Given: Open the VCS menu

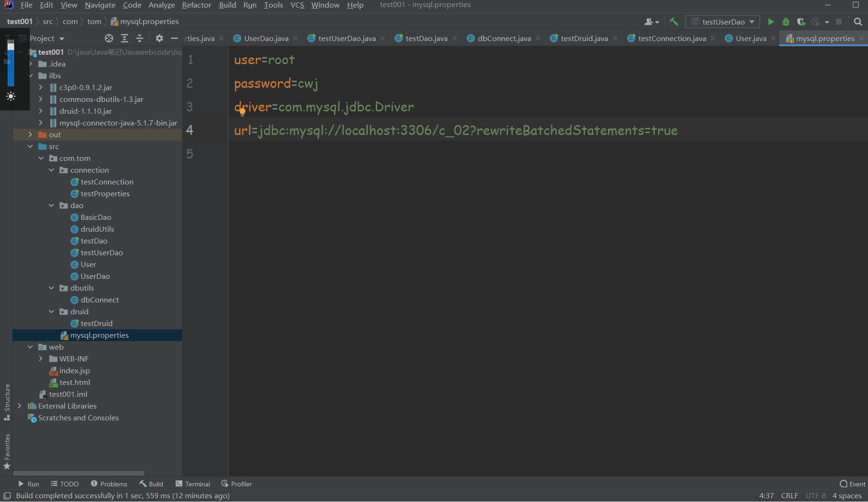Looking at the screenshot, I should 297,5.
